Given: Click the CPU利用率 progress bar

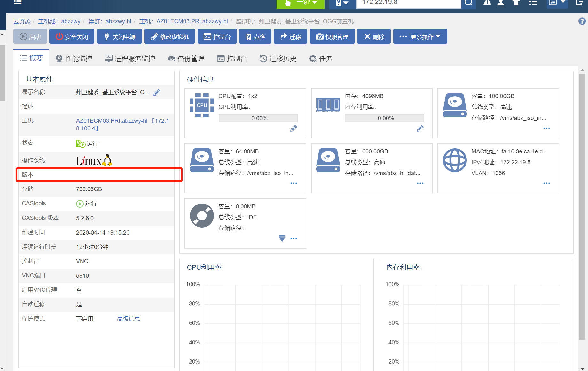Looking at the screenshot, I should pyautogui.click(x=258, y=118).
